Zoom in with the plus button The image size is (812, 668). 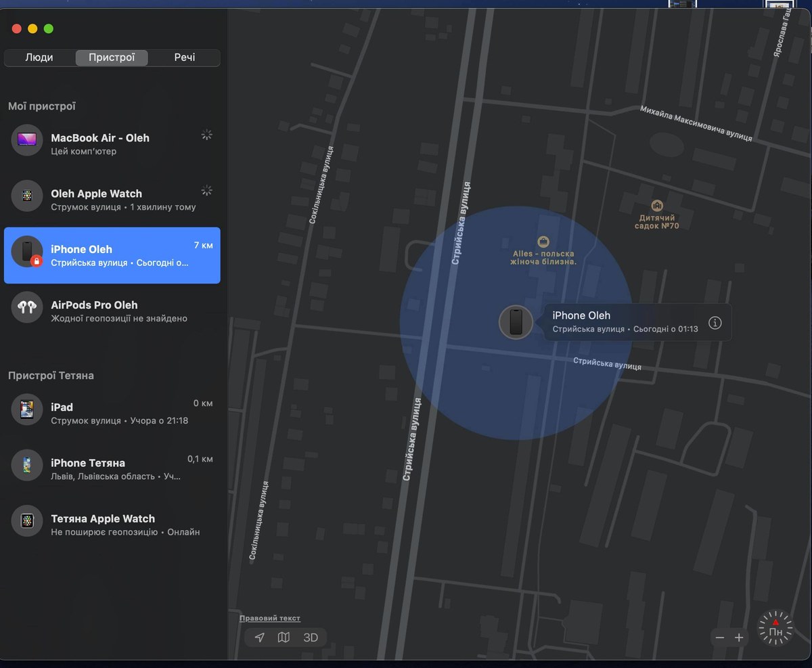pyautogui.click(x=739, y=638)
